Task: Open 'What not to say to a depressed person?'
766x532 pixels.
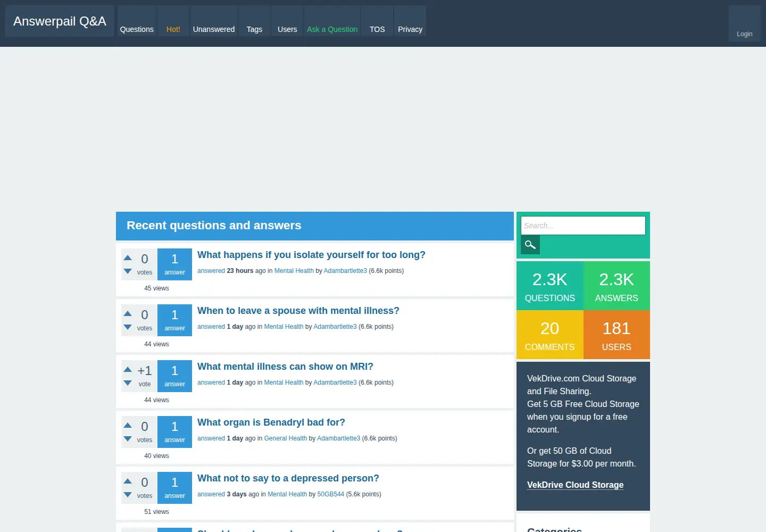Action: (288, 478)
